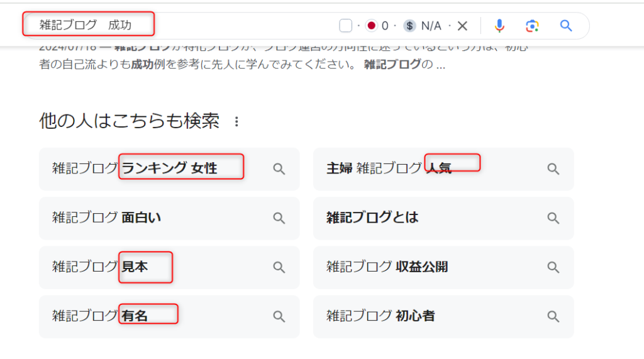Open related search 雑記ブログ 見本

coord(169,267)
